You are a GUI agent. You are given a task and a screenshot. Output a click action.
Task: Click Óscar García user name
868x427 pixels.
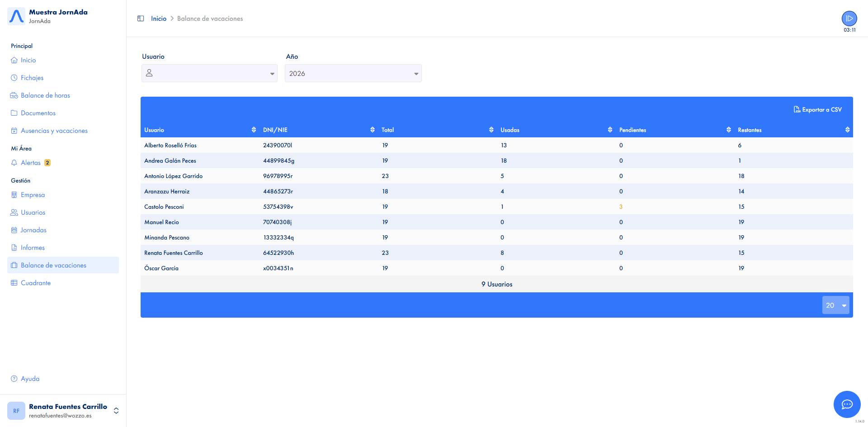[161, 268]
